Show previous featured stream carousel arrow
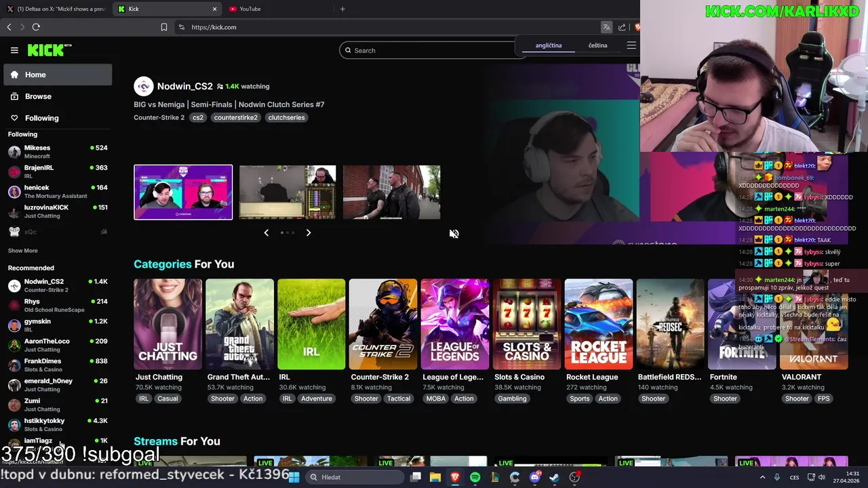Image resolution: width=868 pixels, height=488 pixels. pyautogui.click(x=267, y=232)
